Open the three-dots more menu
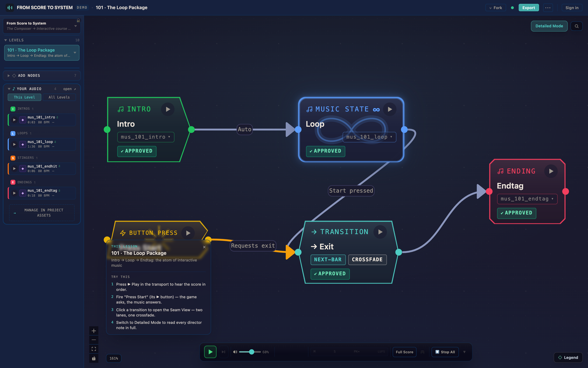The height and width of the screenshot is (368, 588). 548,8
